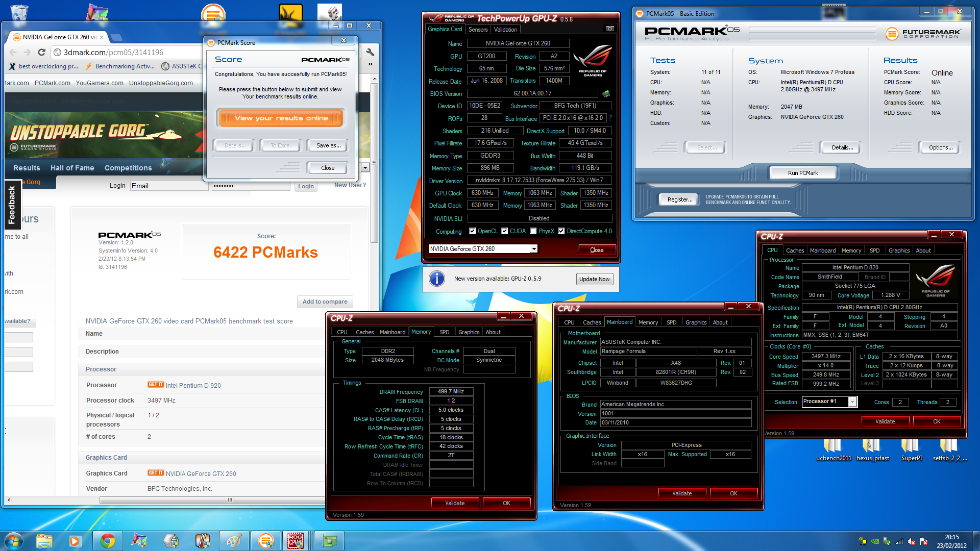Click the Chrome address bar URL
This screenshot has width=980, height=551.
pos(113,52)
